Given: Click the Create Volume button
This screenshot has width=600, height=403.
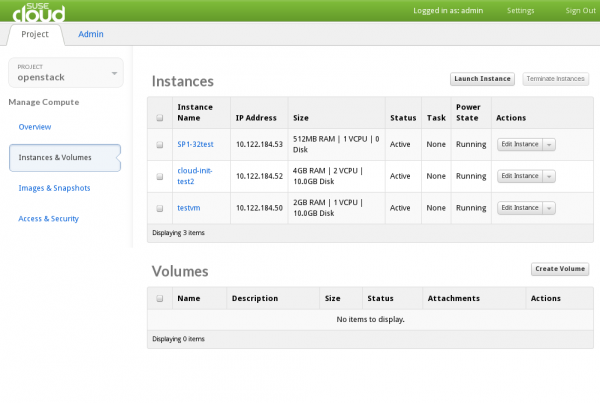Looking at the screenshot, I should click(560, 269).
